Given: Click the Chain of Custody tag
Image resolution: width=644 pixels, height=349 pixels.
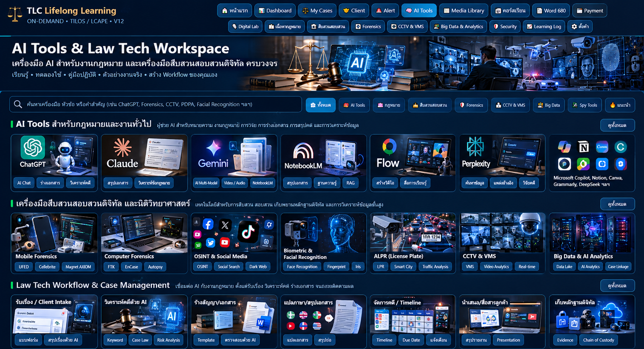Looking at the screenshot, I should point(598,340).
